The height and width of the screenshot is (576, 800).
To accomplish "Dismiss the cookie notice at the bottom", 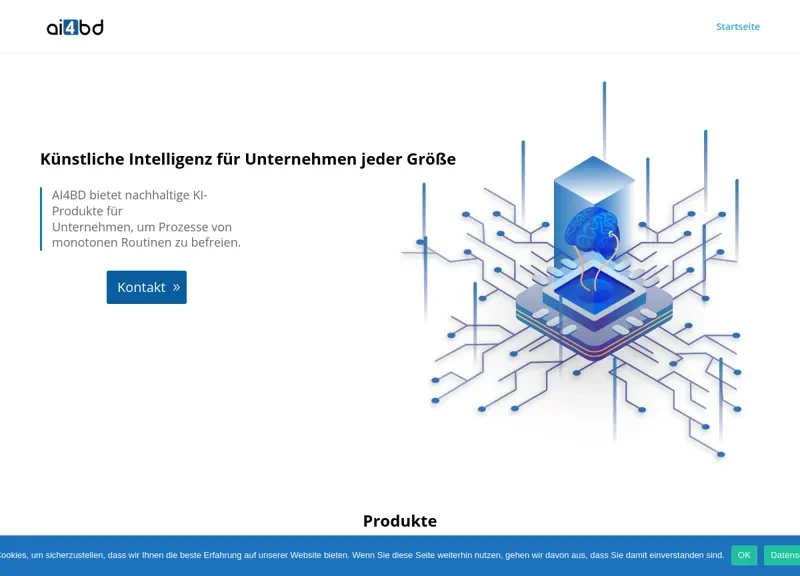I will coord(744,554).
